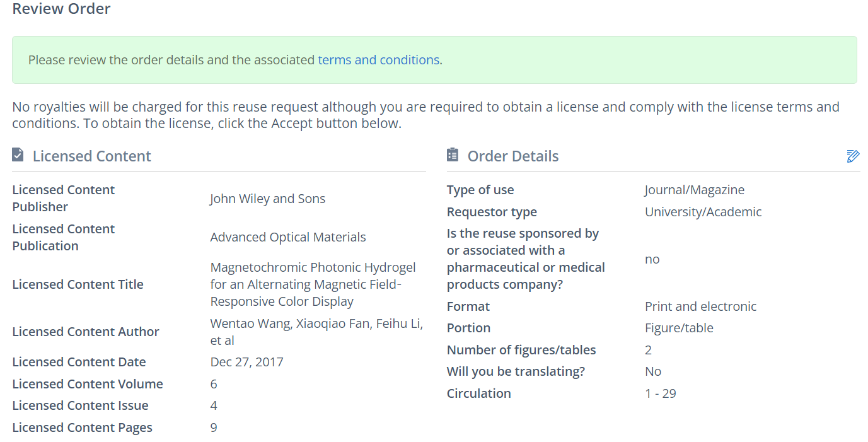
Task: Click the Advanced Optical Materials publication name
Action: click(x=287, y=237)
